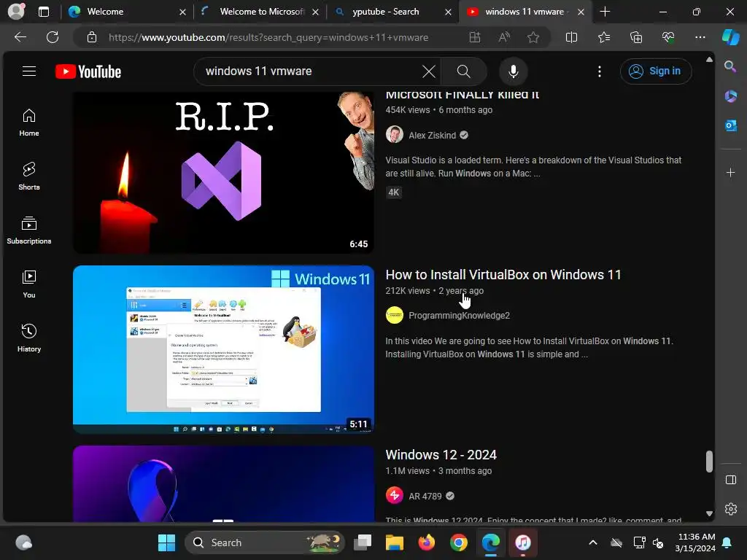View site information lock icon
This screenshot has height=560, width=747.
click(92, 37)
